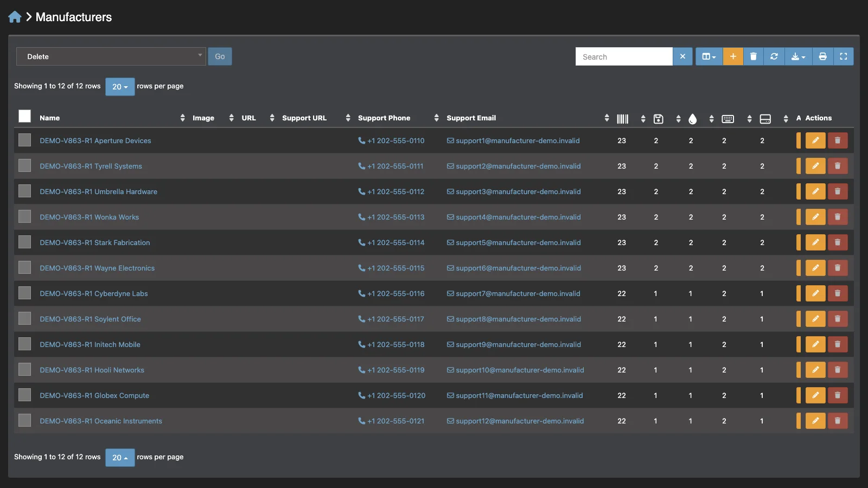Open the bulk action Delete dropdown
This screenshot has height=488, width=868.
111,56
